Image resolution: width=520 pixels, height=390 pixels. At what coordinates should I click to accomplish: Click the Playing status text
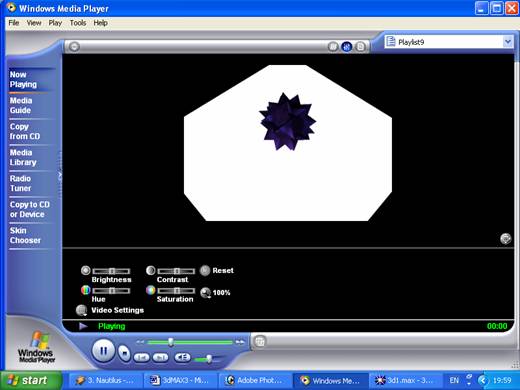click(x=112, y=326)
